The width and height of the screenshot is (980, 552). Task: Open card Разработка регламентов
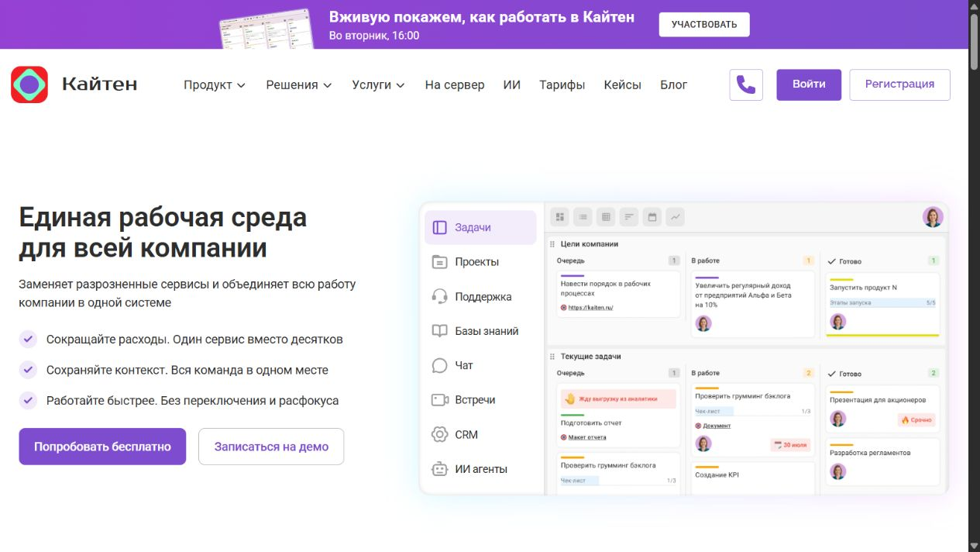pos(882,462)
